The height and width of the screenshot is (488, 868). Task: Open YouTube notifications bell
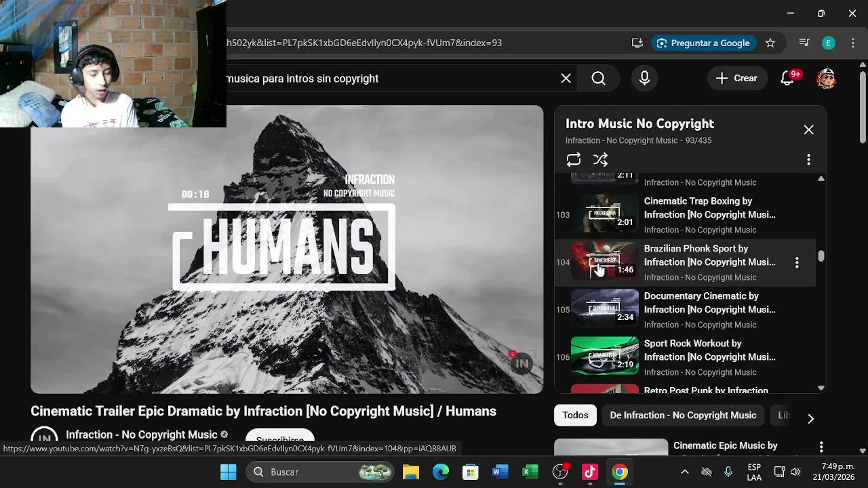click(x=787, y=79)
